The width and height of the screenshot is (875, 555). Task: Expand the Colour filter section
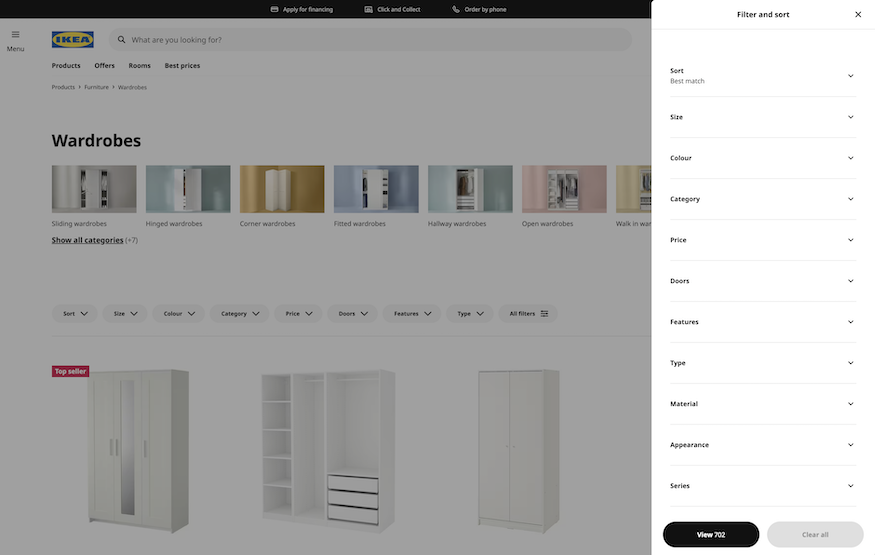point(763,158)
